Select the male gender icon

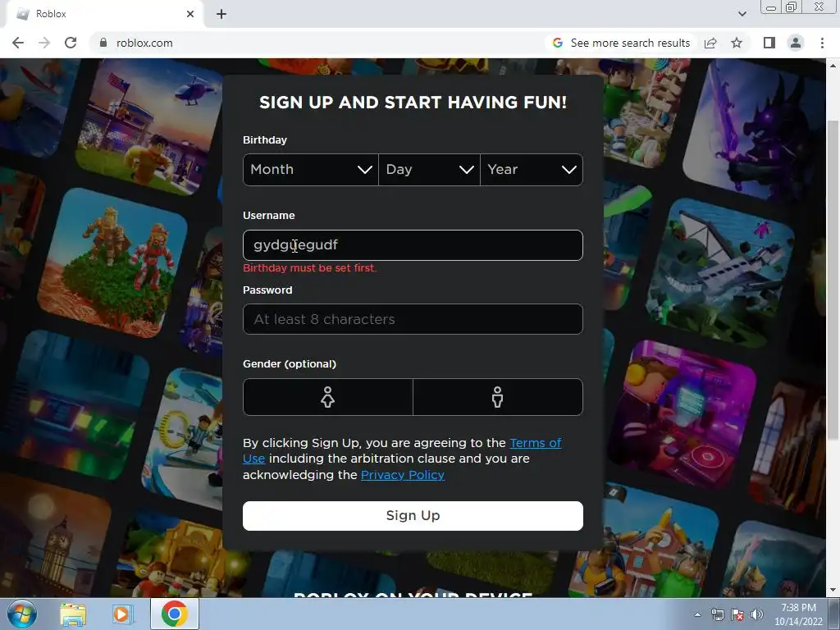coord(498,397)
